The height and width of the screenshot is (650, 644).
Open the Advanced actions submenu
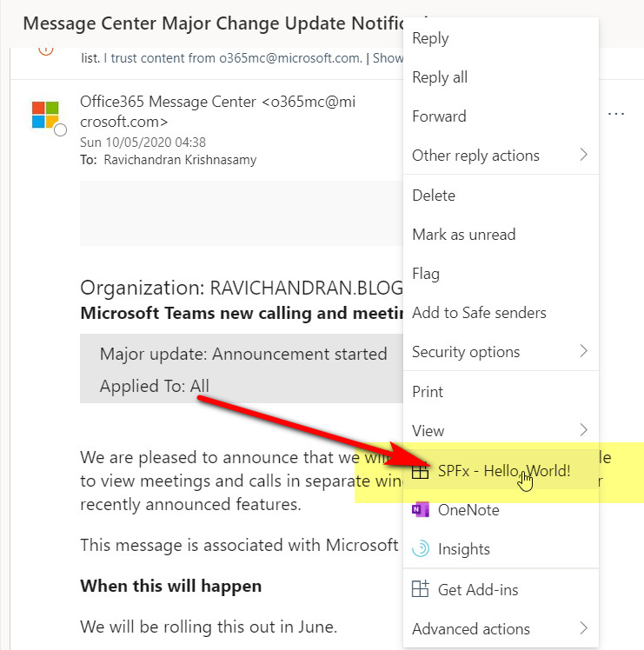pos(583,628)
